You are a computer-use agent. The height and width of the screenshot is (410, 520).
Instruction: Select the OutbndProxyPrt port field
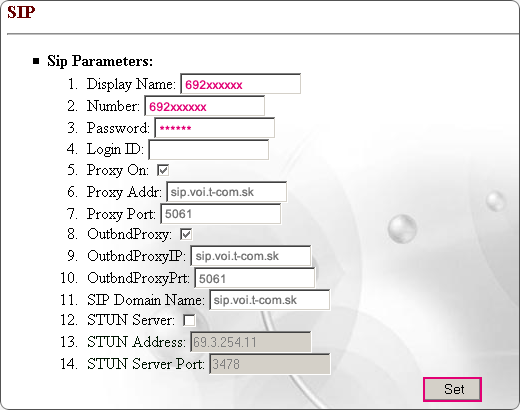[x=255, y=278]
